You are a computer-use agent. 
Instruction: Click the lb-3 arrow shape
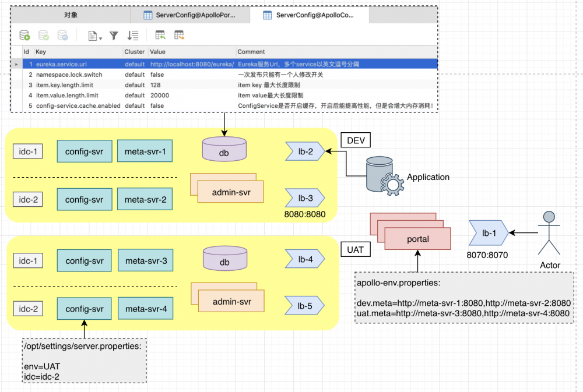(x=305, y=198)
